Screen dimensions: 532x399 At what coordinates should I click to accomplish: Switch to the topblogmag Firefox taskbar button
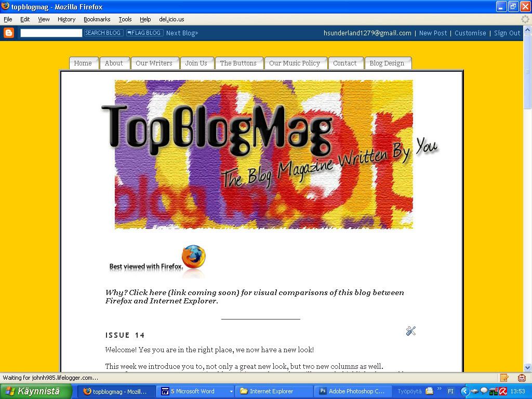116,392
